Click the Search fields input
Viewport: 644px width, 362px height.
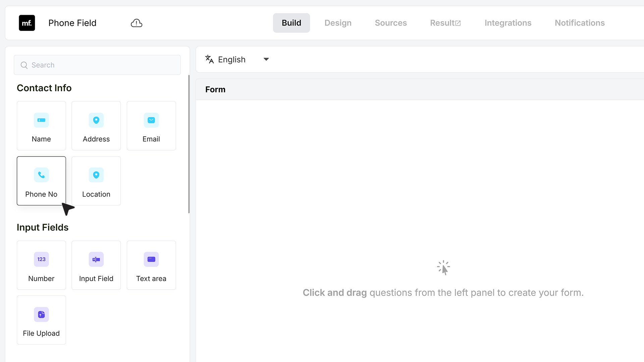coord(97,65)
